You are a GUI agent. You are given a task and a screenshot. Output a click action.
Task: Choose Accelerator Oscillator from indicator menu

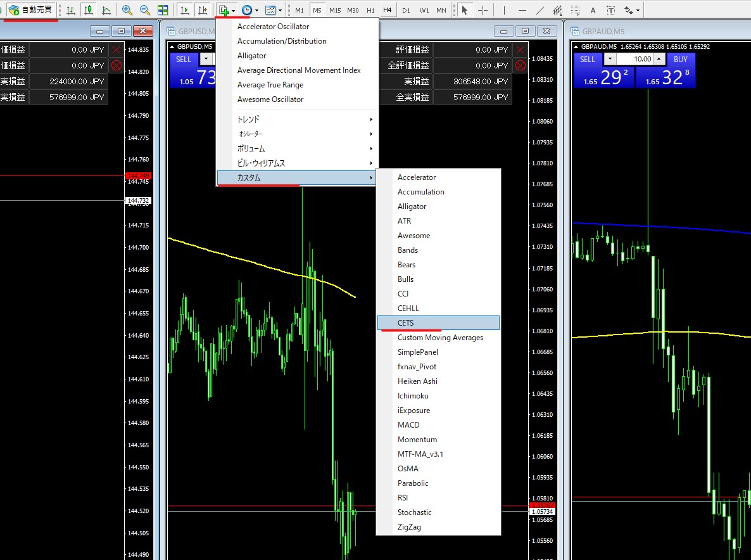point(273,27)
